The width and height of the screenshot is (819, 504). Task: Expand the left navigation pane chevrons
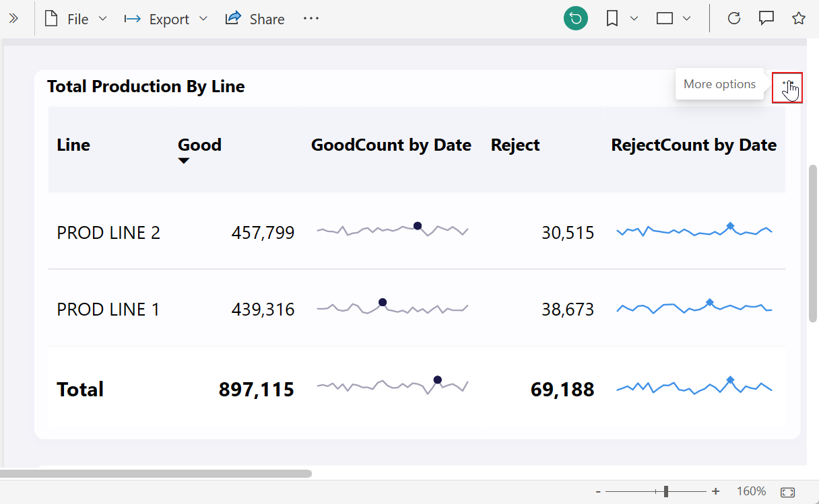coord(13,19)
